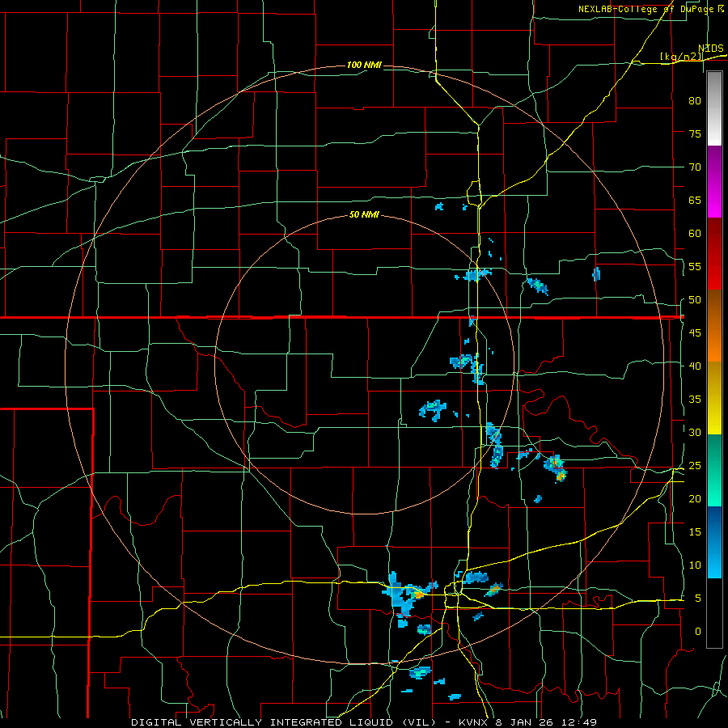The height and width of the screenshot is (728, 728).
Task: Click the NIDS label above the scale
Action: (x=711, y=48)
